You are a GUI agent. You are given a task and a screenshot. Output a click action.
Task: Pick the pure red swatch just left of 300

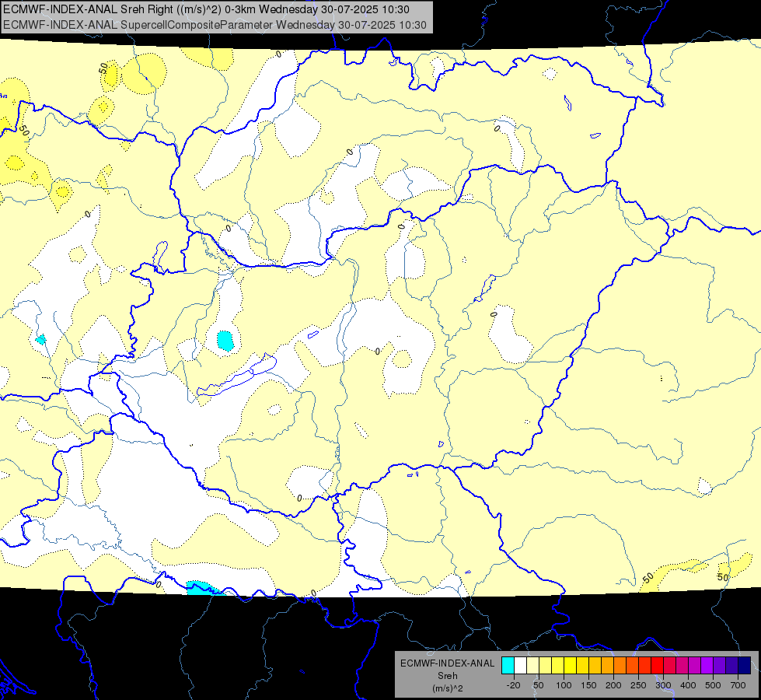tap(657, 666)
